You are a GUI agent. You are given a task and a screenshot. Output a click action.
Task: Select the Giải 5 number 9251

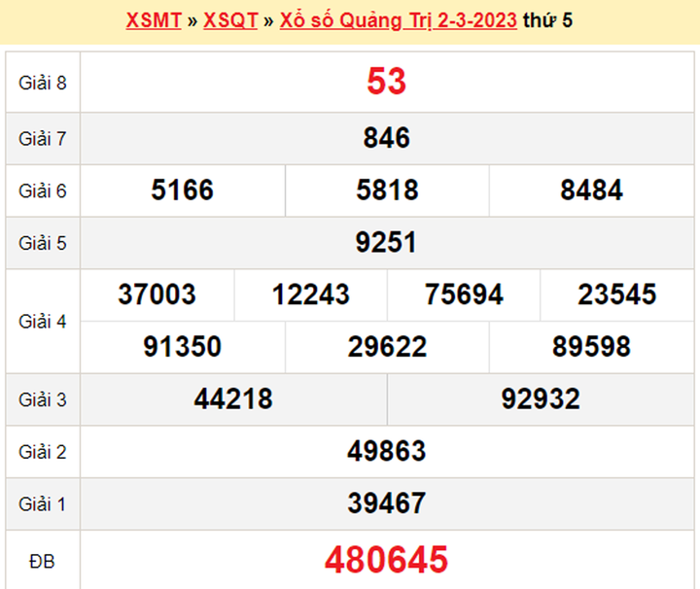click(x=387, y=242)
